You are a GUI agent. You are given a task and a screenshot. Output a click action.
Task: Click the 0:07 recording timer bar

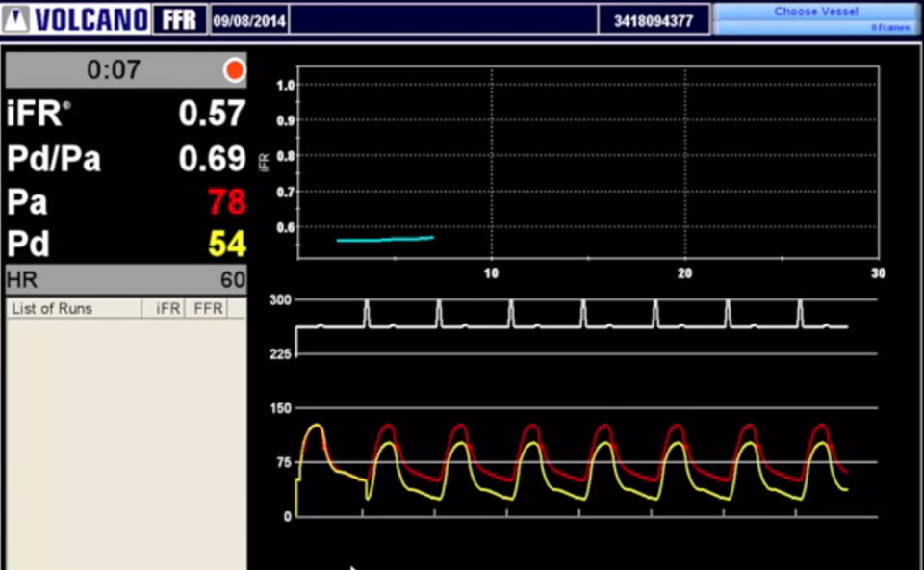[114, 70]
